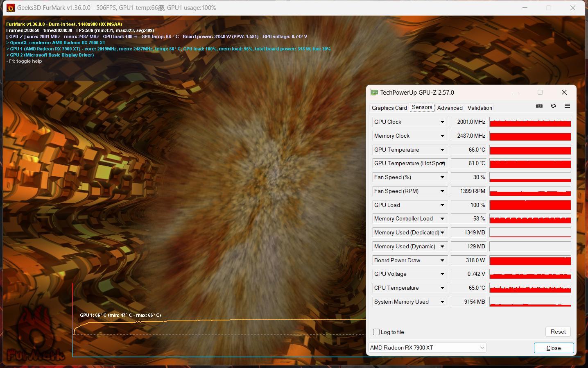Expand the Memory Clock sensor dropdown
Screen dimensions: 588x368
point(442,136)
